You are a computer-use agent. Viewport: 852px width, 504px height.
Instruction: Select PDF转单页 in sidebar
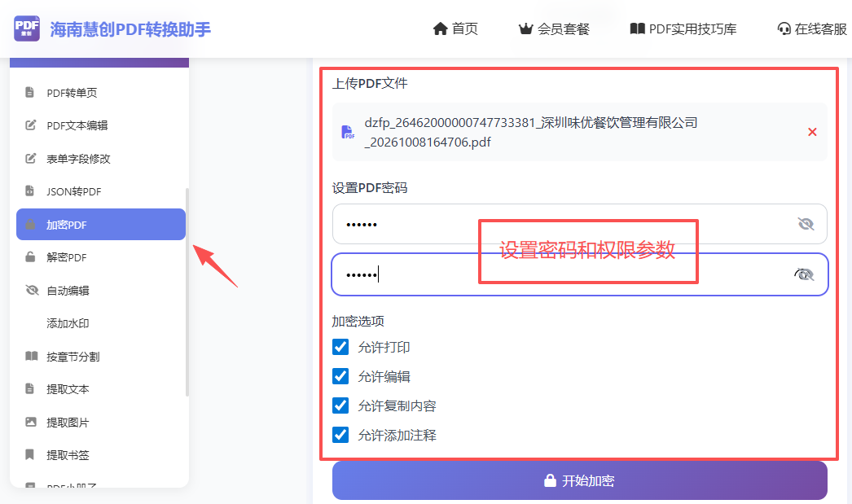pos(100,93)
